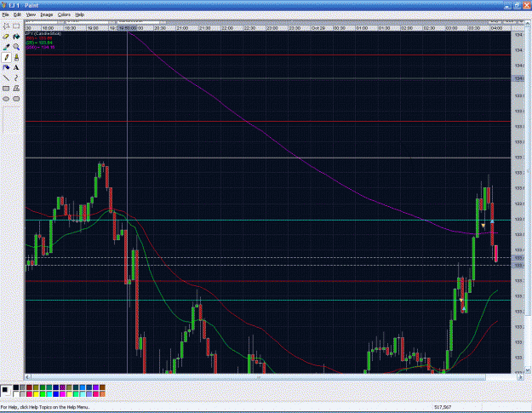
Task: Open the Help menu
Action: click(79, 14)
